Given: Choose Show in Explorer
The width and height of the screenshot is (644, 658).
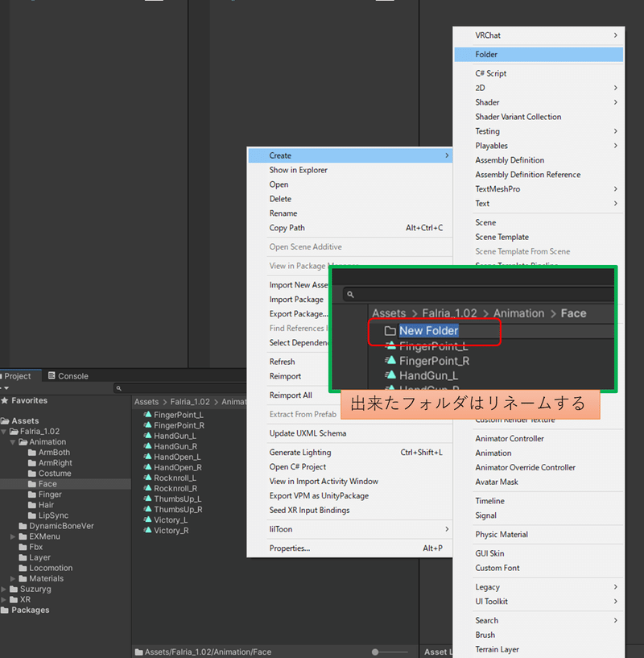Looking at the screenshot, I should [349, 170].
